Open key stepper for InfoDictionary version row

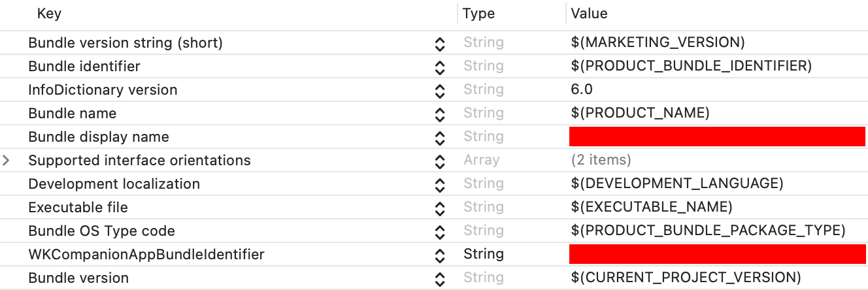click(x=440, y=91)
